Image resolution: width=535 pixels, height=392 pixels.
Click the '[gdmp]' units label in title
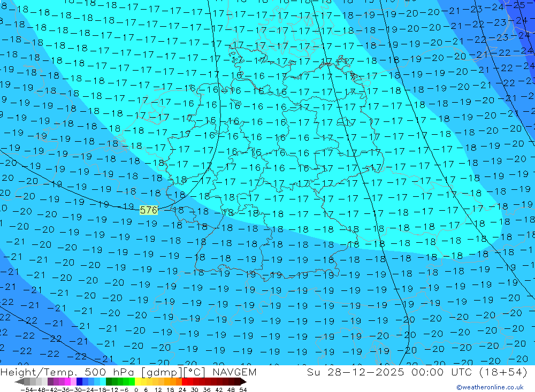[162, 372]
